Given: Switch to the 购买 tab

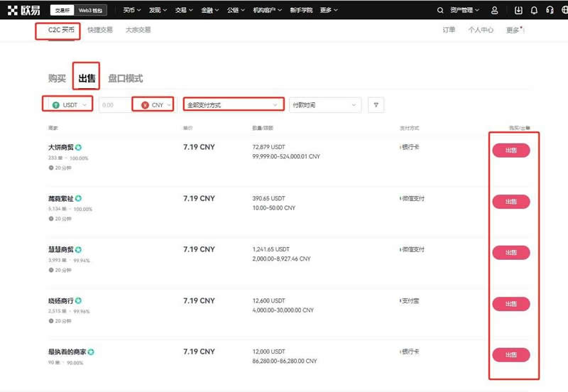Looking at the screenshot, I should pyautogui.click(x=57, y=78).
